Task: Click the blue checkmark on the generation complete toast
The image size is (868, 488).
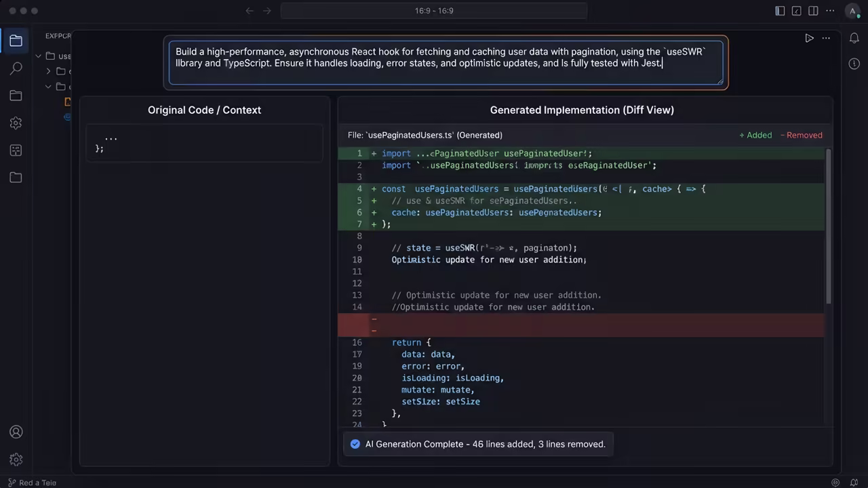Action: point(355,444)
